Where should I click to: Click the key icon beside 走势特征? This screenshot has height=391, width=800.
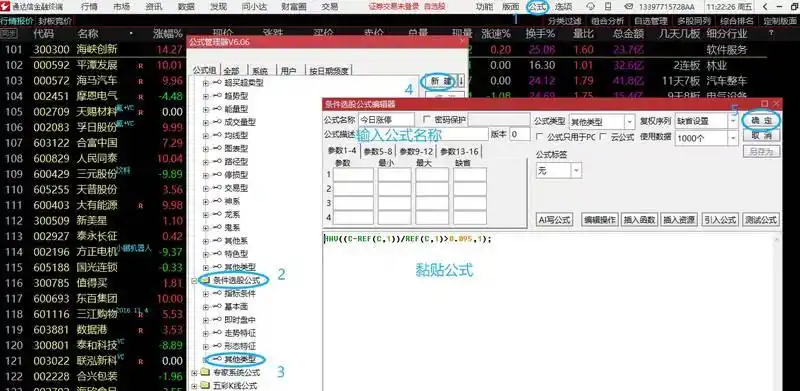216,333
